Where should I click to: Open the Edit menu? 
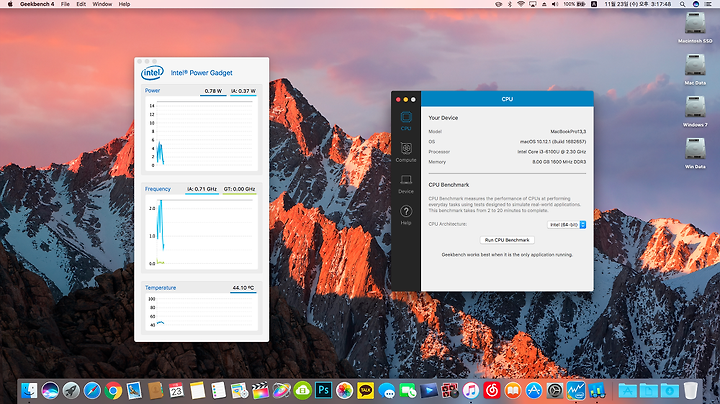[x=81, y=4]
